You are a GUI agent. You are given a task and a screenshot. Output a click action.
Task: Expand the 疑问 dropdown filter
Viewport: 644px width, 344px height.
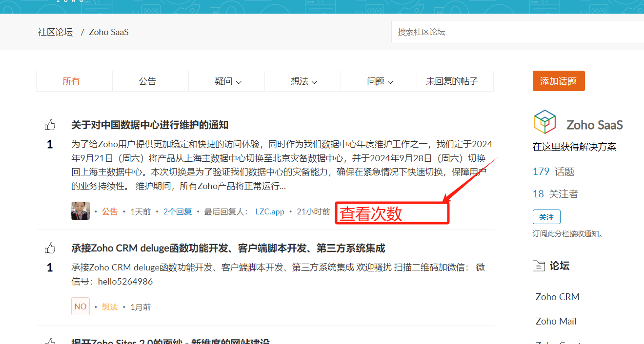228,81
